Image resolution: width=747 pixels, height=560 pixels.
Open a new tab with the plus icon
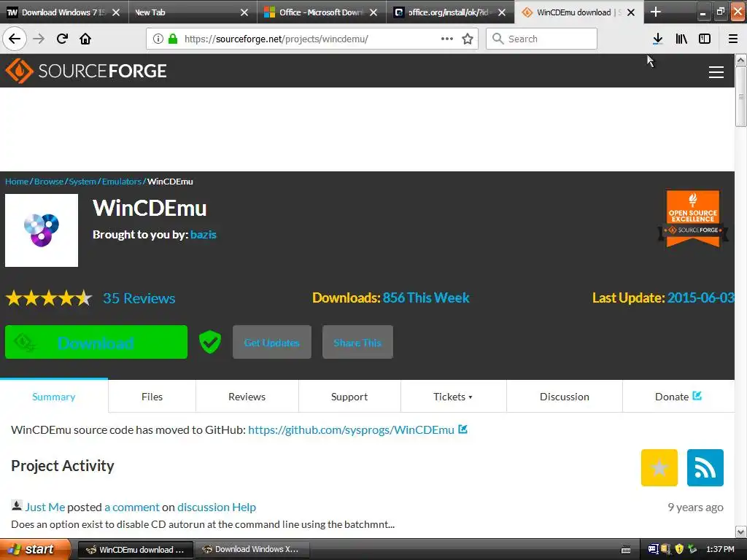pyautogui.click(x=656, y=12)
